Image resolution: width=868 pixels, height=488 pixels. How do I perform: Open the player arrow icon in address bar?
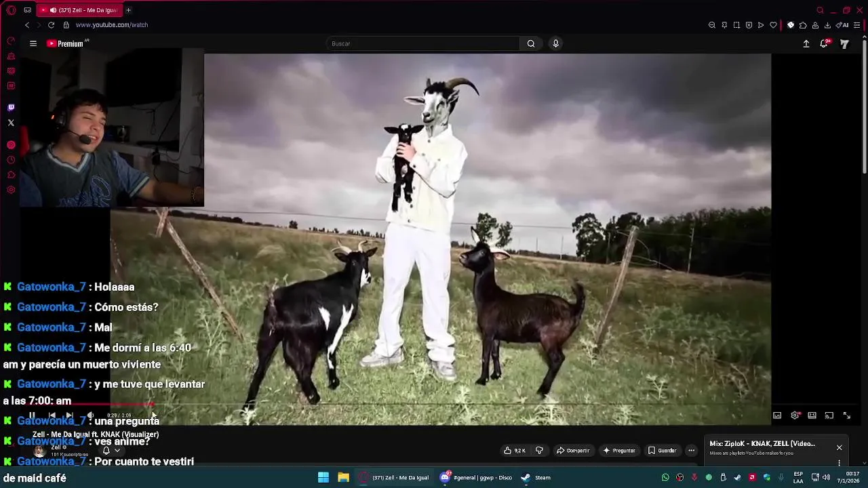click(761, 25)
